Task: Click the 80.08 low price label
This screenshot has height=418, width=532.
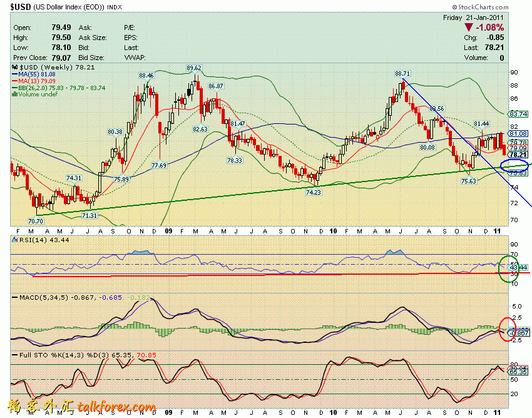Action: click(427, 147)
